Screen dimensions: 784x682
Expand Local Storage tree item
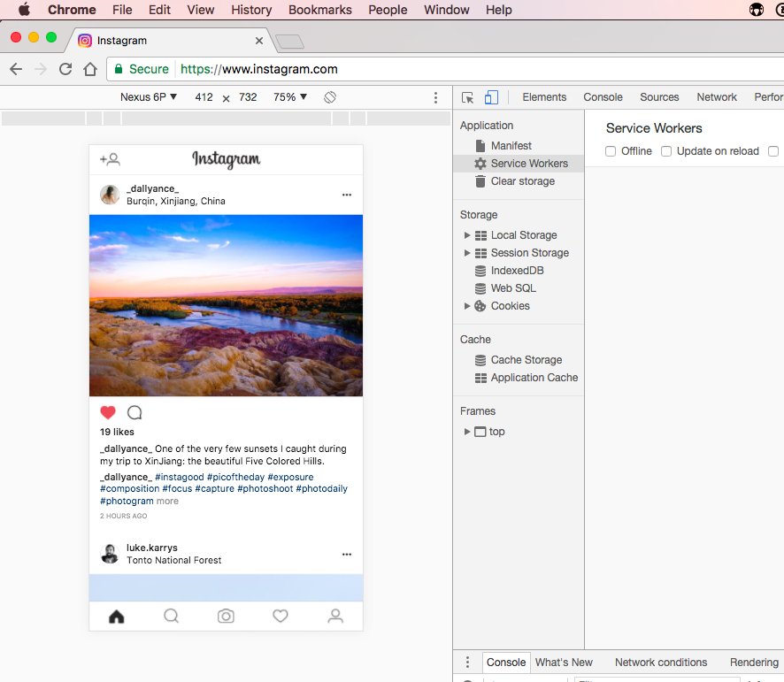tap(467, 235)
